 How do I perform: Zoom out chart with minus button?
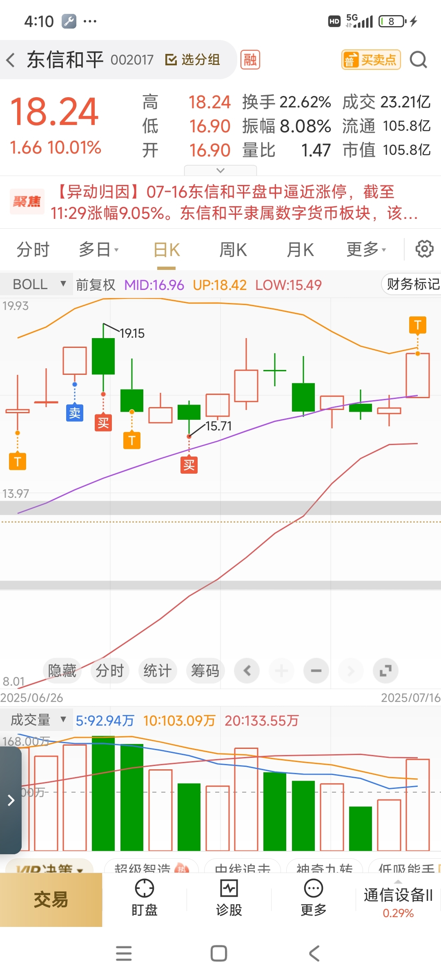pyautogui.click(x=316, y=670)
